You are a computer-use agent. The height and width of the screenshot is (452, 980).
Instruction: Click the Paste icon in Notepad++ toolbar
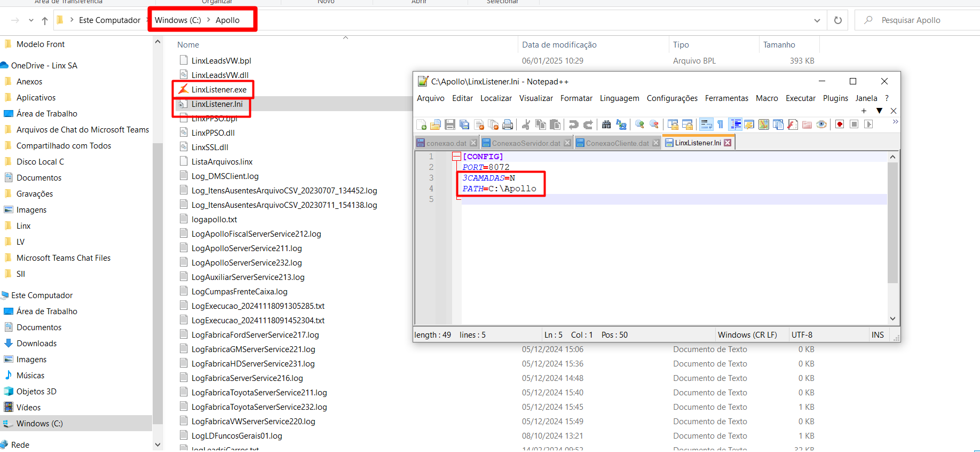coord(555,124)
